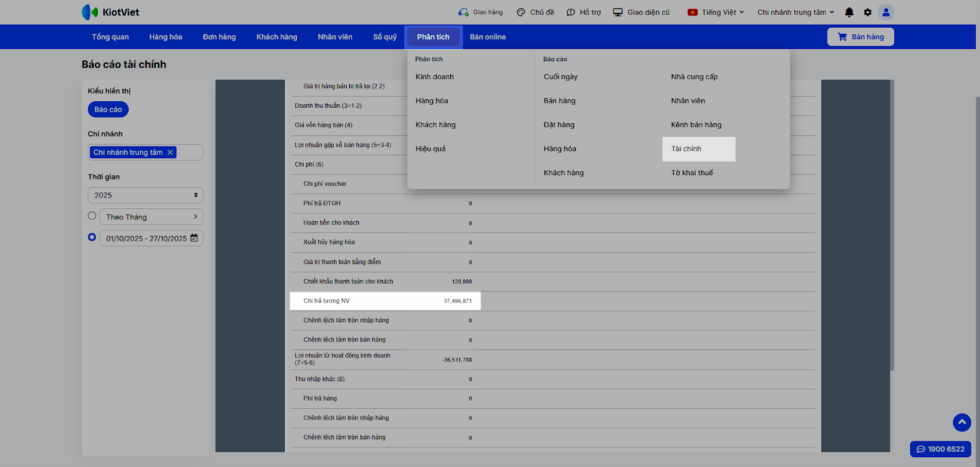
Task: Click the Doanh thu thuần (3=1-2) row
Action: pos(553,106)
